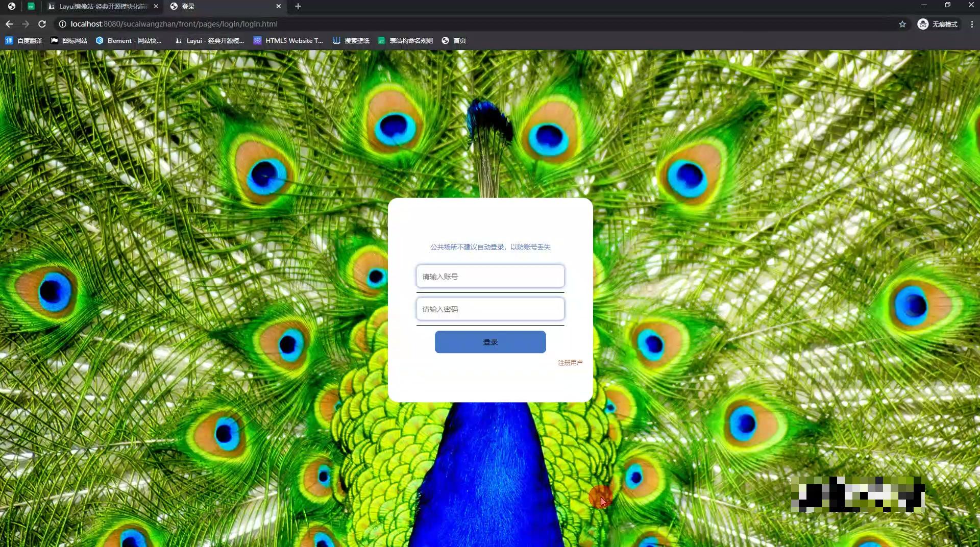980x547 pixels.
Task: Open the 百度翻译 bookmark
Action: (23, 40)
